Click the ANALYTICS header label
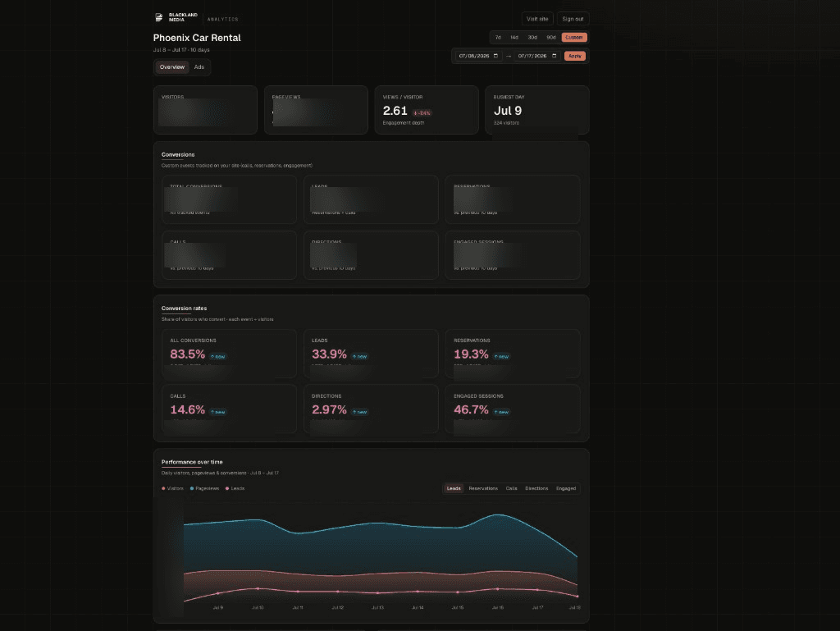 pyautogui.click(x=223, y=20)
